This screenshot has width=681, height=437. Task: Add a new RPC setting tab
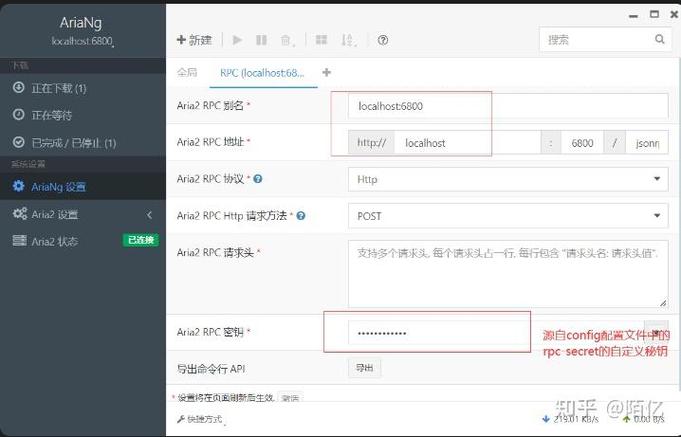point(327,73)
